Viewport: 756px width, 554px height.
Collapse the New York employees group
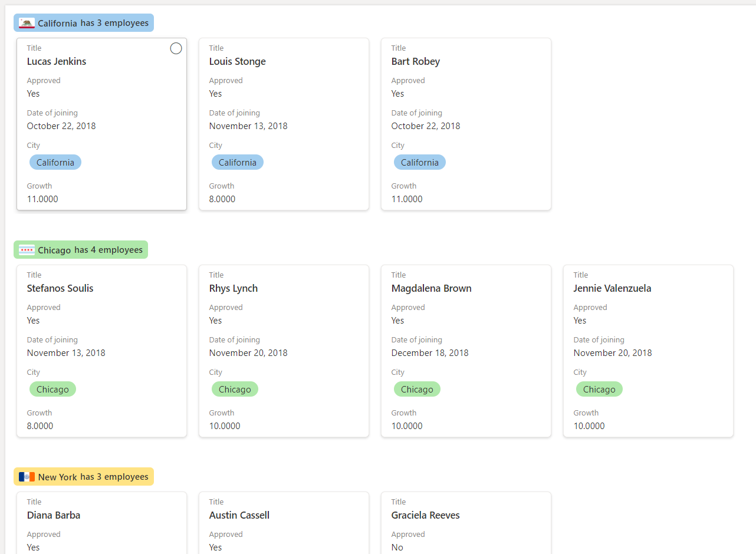coord(84,476)
